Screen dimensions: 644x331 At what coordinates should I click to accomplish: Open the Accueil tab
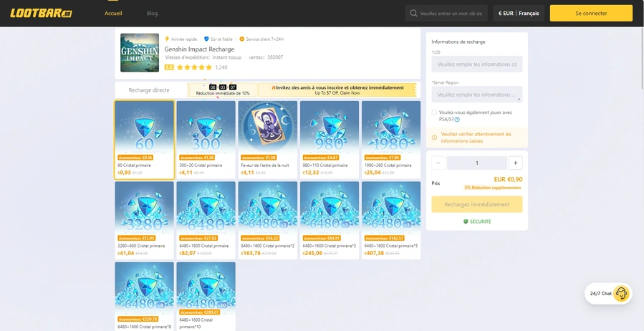point(113,13)
